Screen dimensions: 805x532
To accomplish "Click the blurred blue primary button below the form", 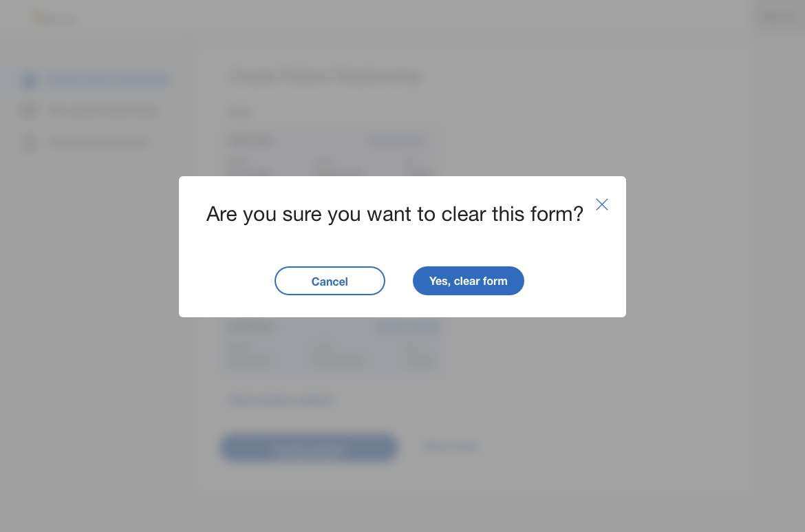I will 308,447.
